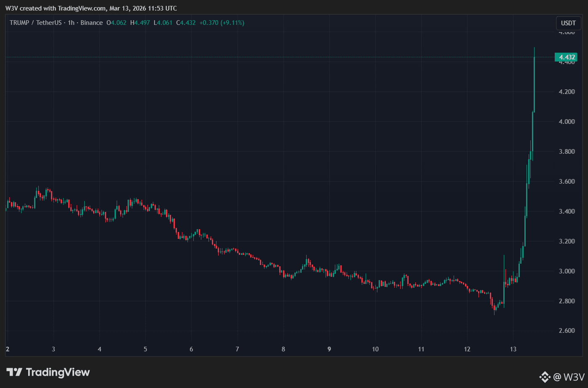The width and height of the screenshot is (588, 388).
Task: Click the 3.400 price axis label
Action: pos(567,211)
